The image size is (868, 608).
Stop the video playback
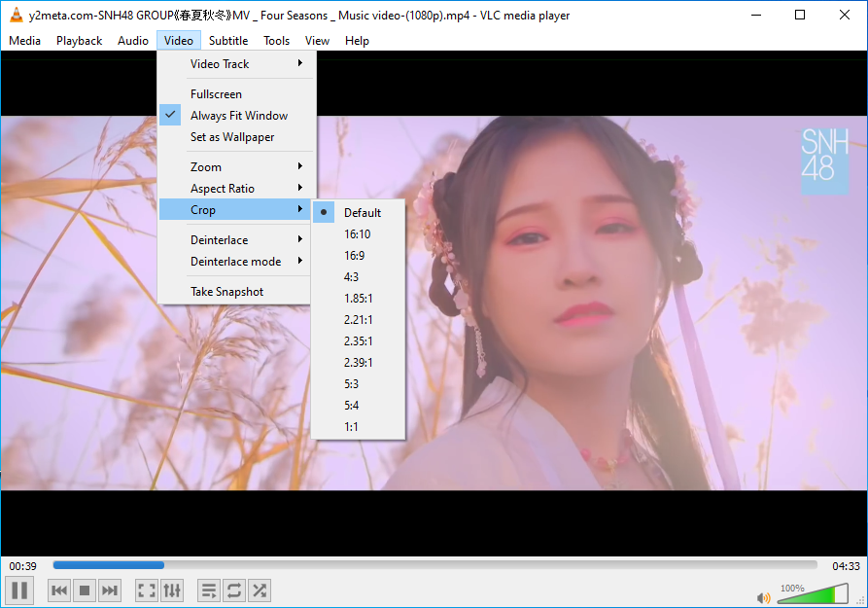point(85,590)
